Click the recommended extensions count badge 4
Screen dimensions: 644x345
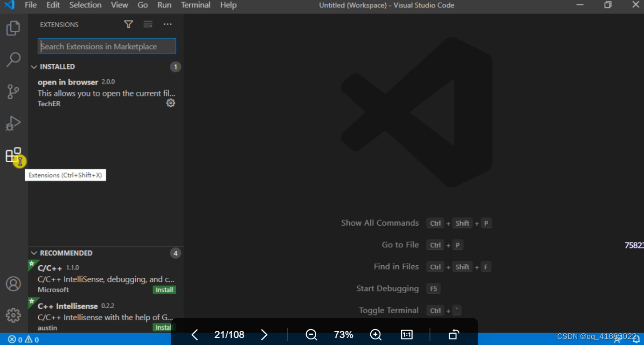[175, 253]
